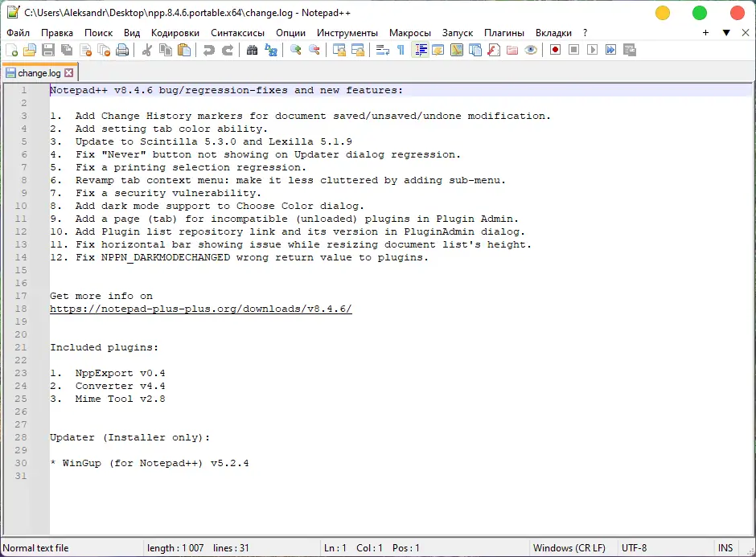This screenshot has width=756, height=557.
Task: Select the change.log document tab
Action: [x=39, y=73]
